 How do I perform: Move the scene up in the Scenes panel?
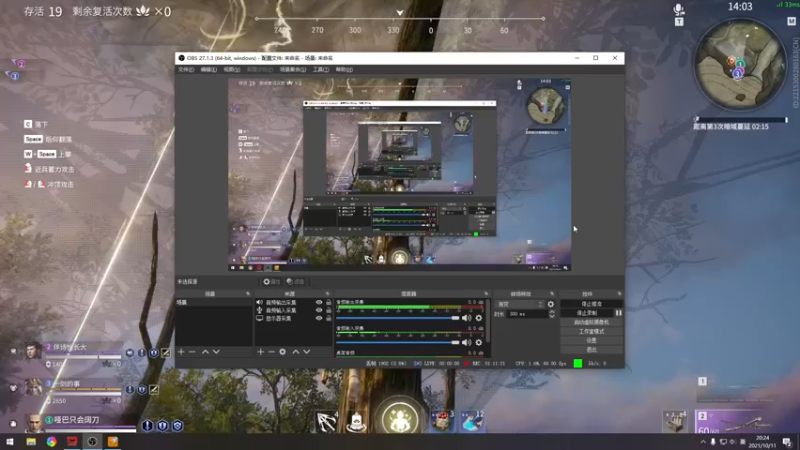pos(205,352)
